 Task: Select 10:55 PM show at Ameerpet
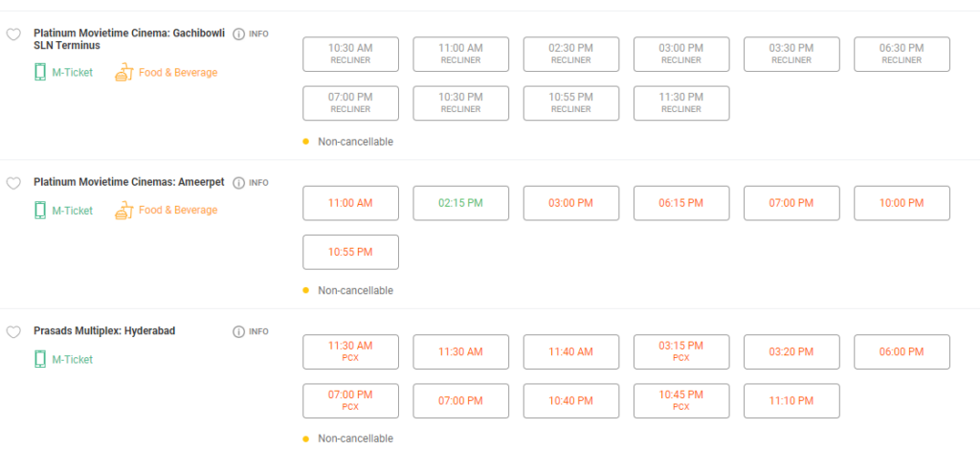point(350,252)
